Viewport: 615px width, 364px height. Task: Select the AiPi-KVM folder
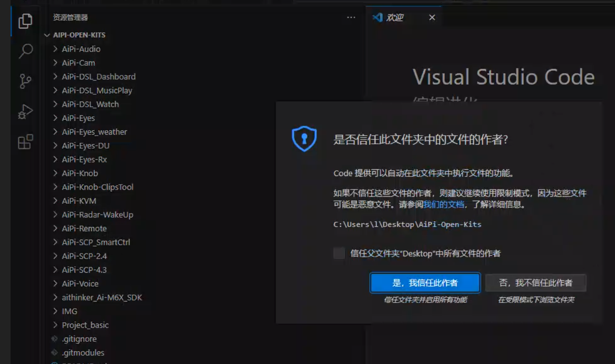pos(79,201)
